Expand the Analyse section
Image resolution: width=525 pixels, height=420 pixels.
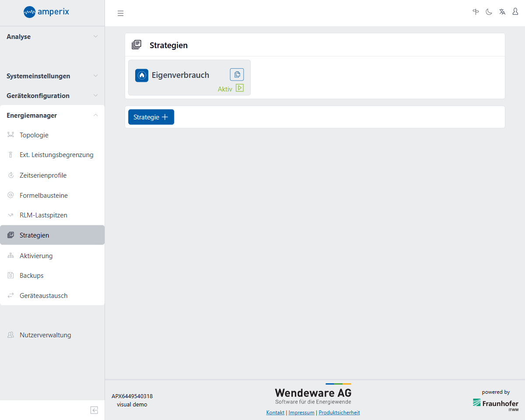point(52,37)
